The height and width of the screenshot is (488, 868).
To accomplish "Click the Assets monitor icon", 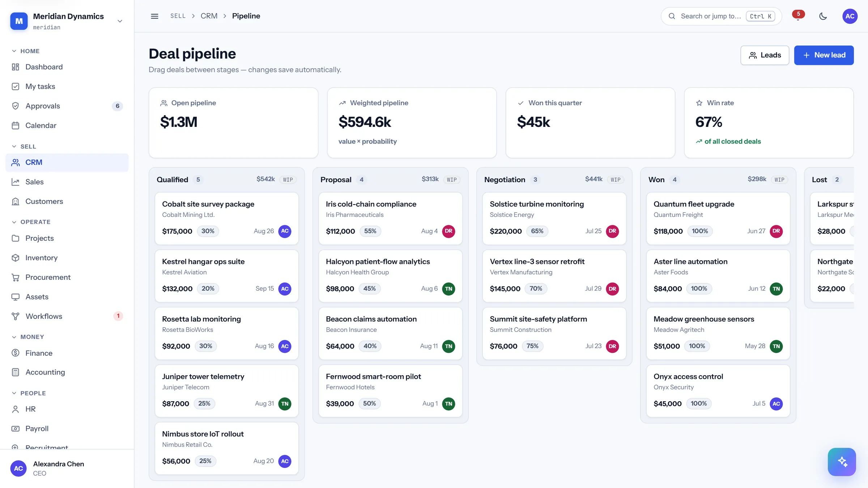I will tap(15, 297).
